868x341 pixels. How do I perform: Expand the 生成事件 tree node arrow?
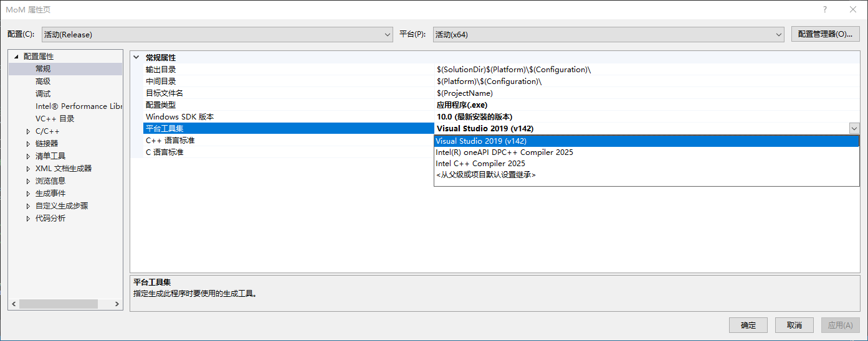click(x=28, y=194)
